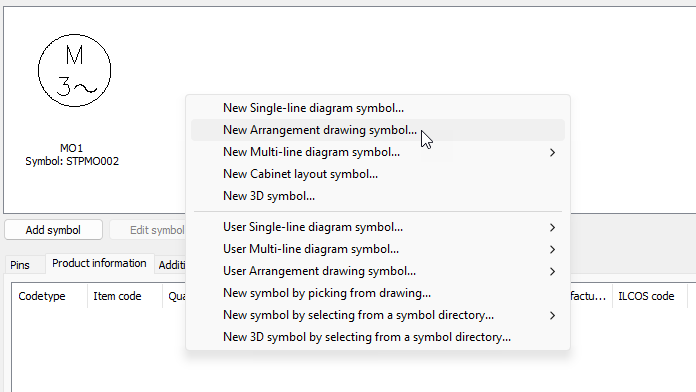The height and width of the screenshot is (392, 696).
Task: Open User Single-line diagram symbol submenu
Action: (378, 227)
